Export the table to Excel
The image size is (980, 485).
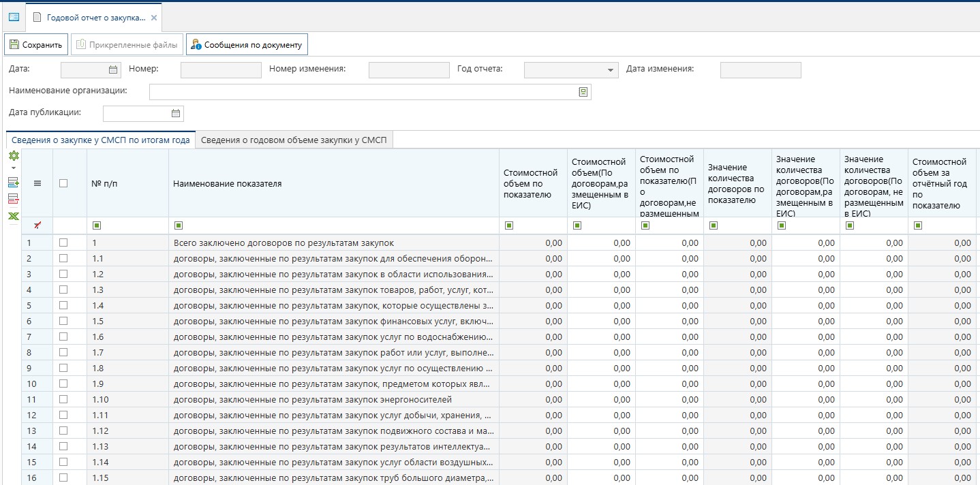(x=13, y=216)
